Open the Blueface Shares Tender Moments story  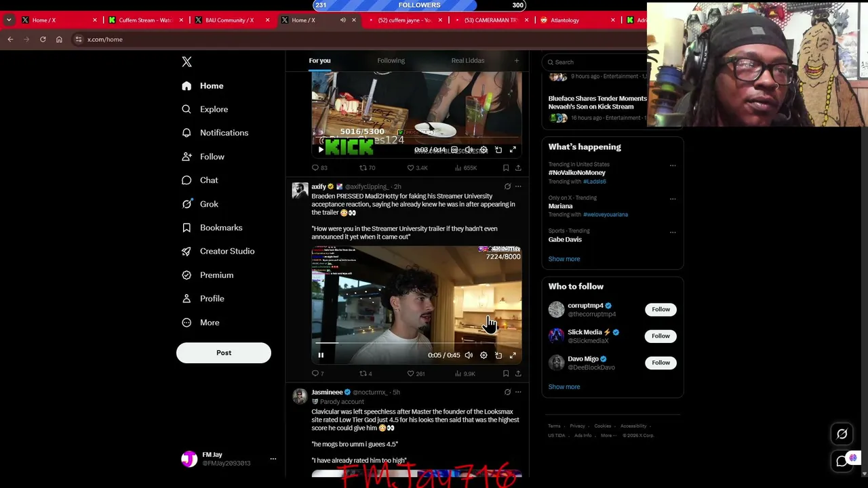[x=597, y=102]
